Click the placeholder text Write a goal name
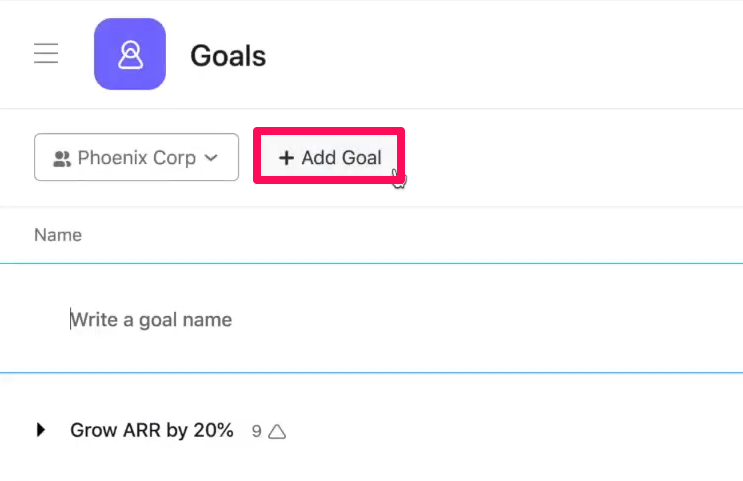743x481 pixels. pyautogui.click(x=151, y=320)
